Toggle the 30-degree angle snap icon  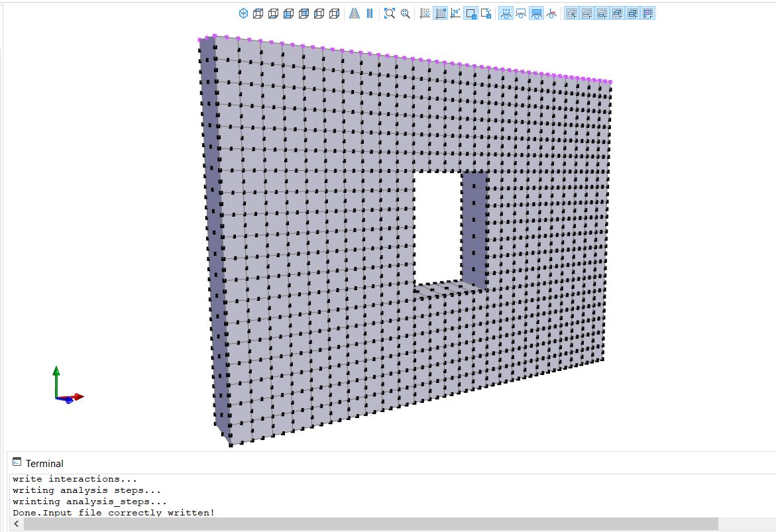click(455, 13)
